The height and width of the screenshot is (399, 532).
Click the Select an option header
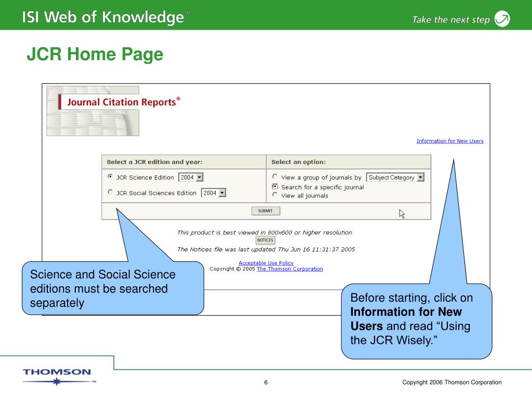click(x=298, y=162)
